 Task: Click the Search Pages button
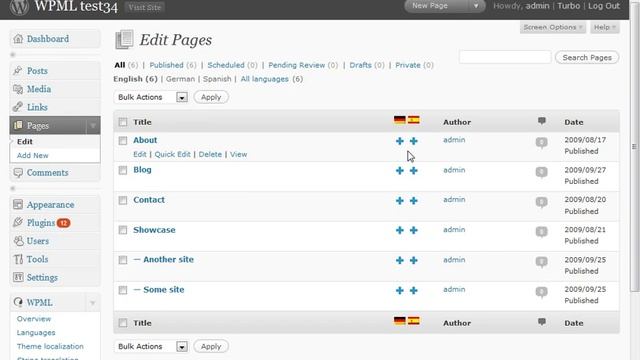(x=587, y=58)
